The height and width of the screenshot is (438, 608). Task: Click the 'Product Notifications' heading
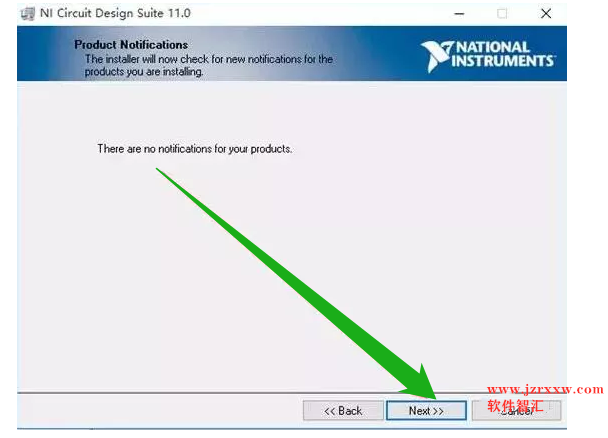pos(131,45)
